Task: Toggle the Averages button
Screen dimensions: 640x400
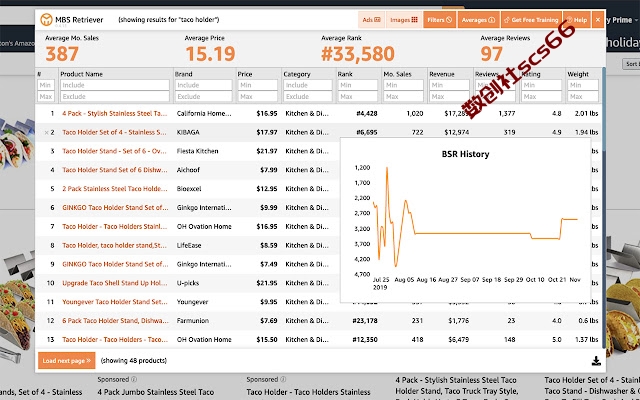Action: pos(478,20)
